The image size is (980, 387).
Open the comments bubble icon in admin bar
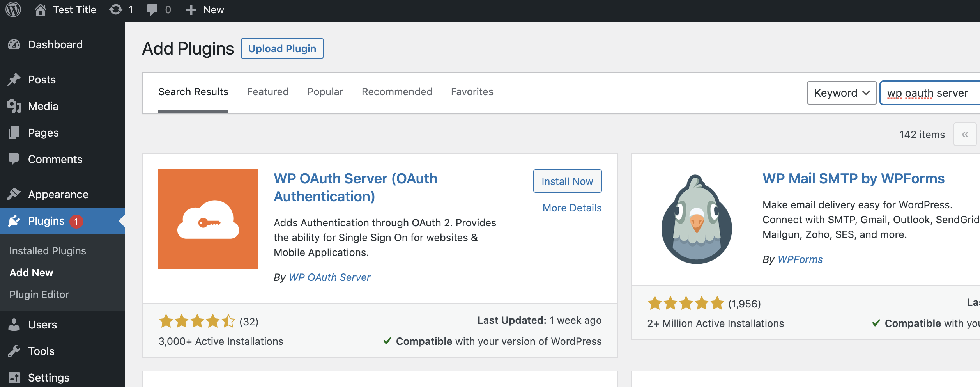(152, 10)
